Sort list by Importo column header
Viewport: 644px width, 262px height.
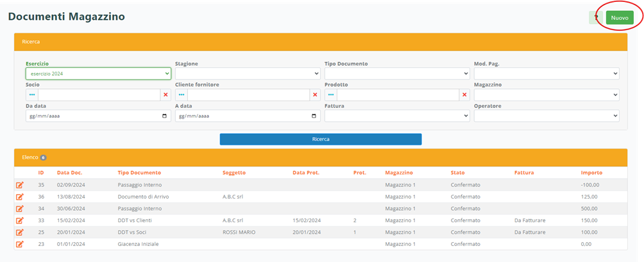[x=591, y=172]
